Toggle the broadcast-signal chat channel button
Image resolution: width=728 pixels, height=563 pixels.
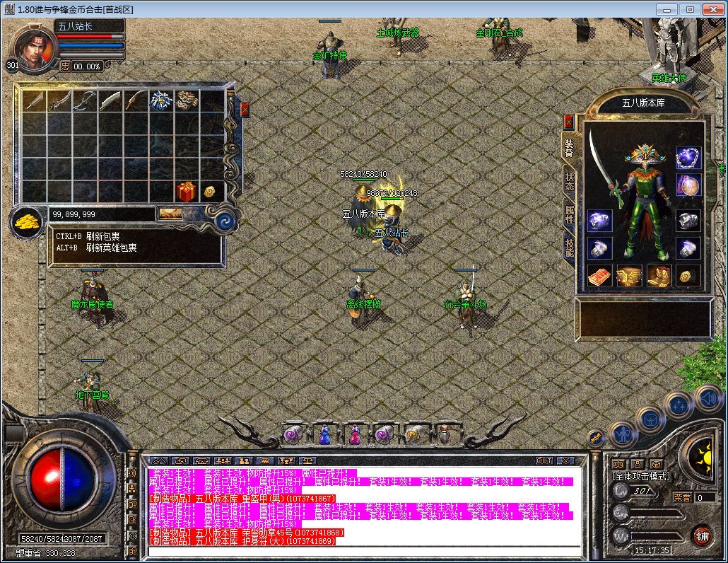(x=132, y=535)
